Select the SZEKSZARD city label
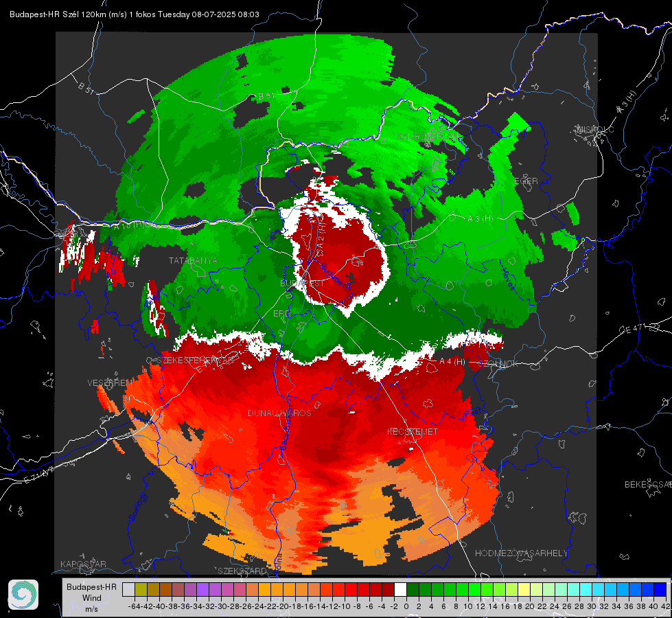This screenshot has height=618, width=672. point(242,571)
